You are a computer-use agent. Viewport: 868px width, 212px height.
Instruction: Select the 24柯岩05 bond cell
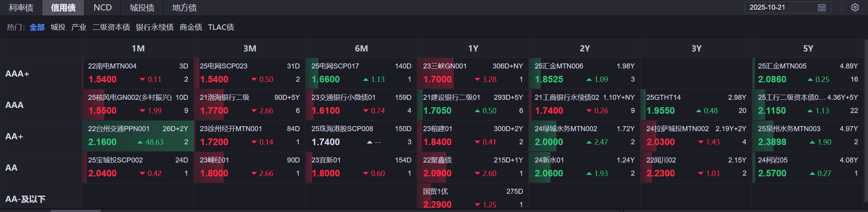808,167
